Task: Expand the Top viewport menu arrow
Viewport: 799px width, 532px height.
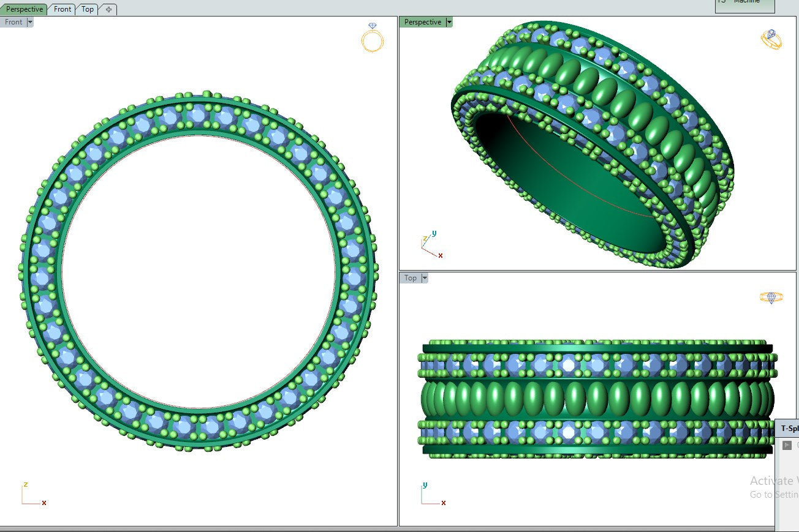Action: [x=424, y=278]
